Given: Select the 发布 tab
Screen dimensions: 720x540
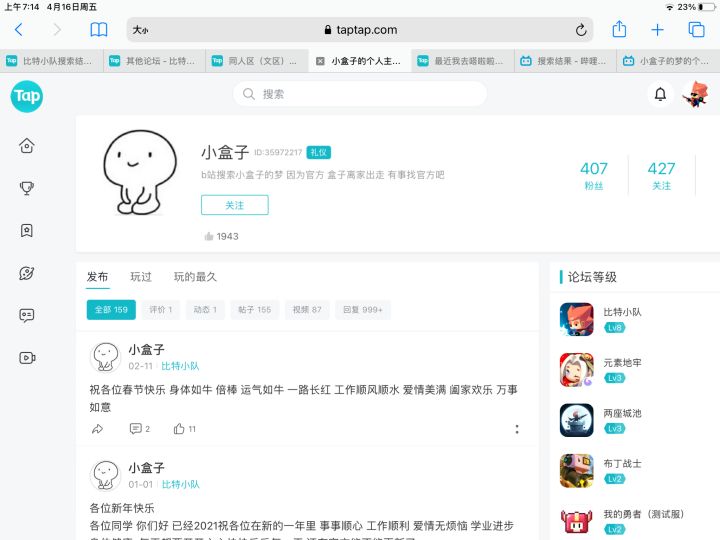Looking at the screenshot, I should [x=97, y=276].
